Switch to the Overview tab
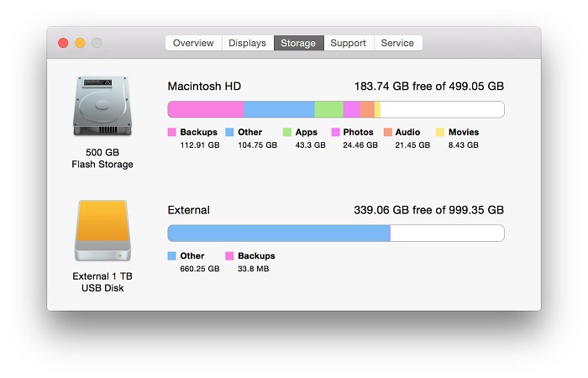Image resolution: width=588 pixels, height=378 pixels. pos(193,43)
